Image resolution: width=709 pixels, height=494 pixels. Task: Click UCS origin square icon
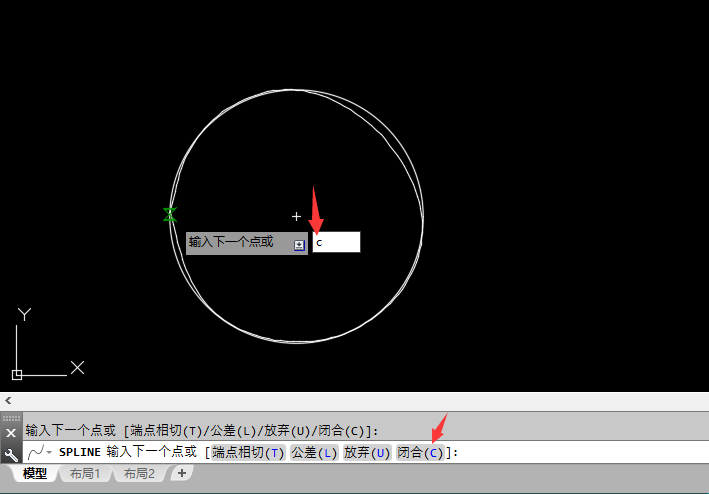[17, 375]
